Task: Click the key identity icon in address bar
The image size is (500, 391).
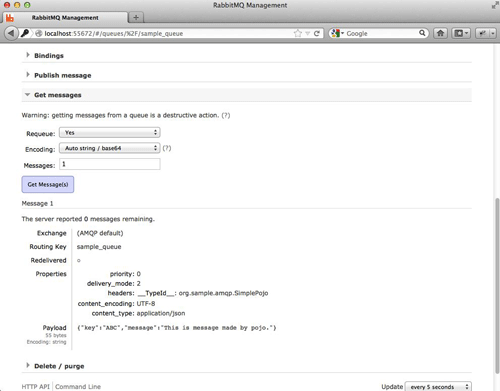Action: 25,33
